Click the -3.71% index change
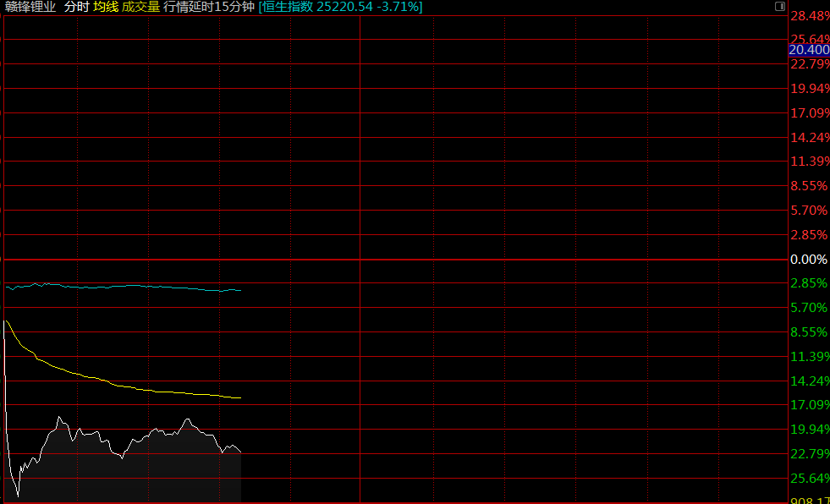The image size is (830, 504). coord(400,7)
